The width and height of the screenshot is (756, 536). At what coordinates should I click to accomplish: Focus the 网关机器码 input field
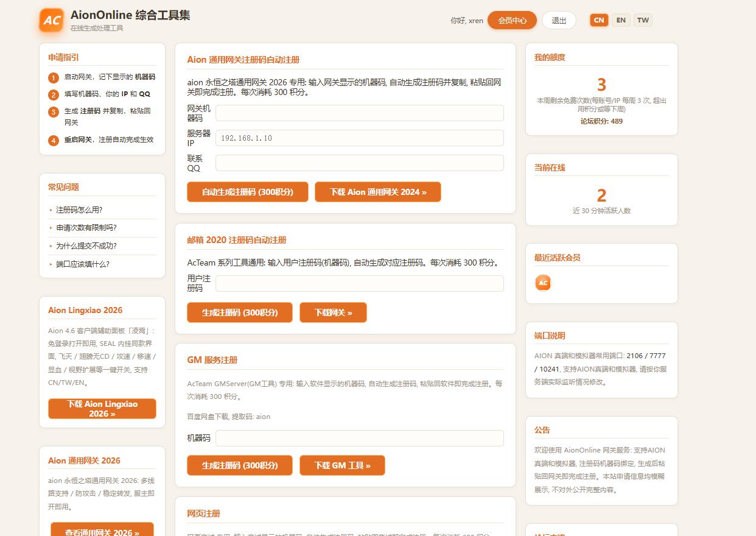click(360, 113)
